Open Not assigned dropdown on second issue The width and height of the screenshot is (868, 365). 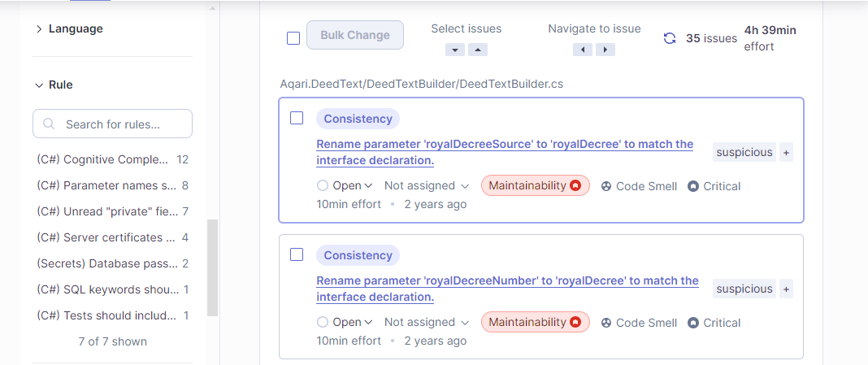[427, 323]
